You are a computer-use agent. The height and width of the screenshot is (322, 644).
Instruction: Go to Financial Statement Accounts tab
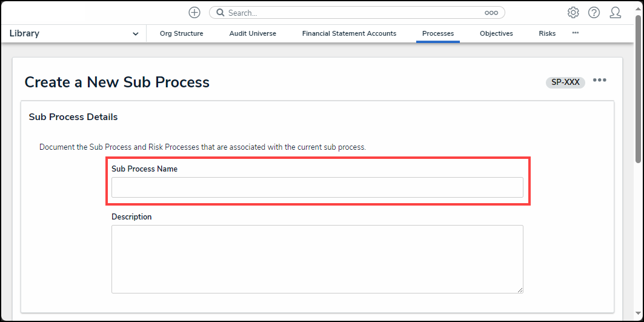click(349, 34)
